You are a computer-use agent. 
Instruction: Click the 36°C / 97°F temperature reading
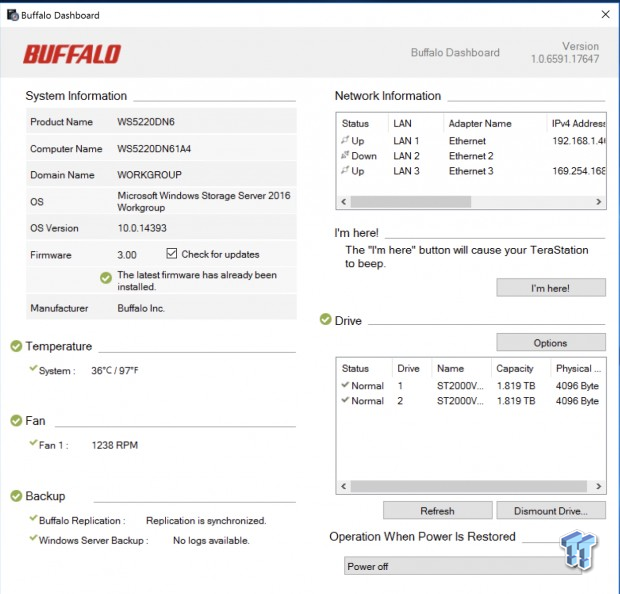[x=115, y=371]
